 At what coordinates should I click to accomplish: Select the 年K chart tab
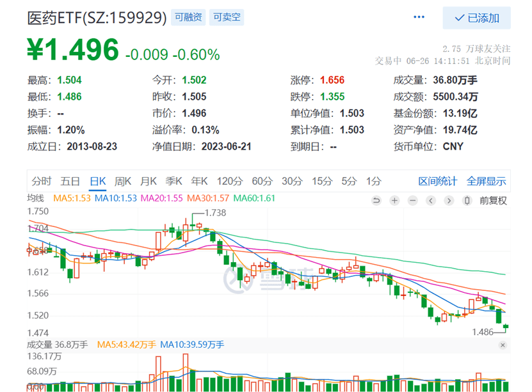(199, 181)
